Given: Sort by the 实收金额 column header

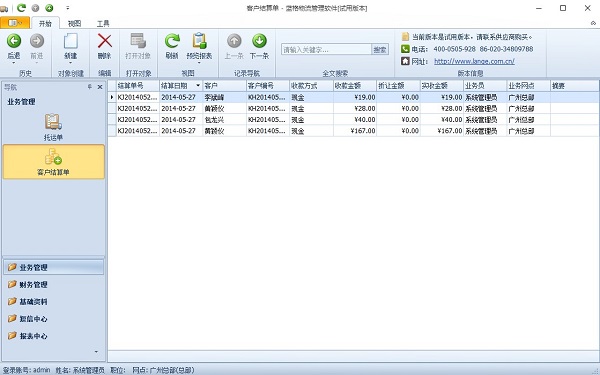Looking at the screenshot, I should tap(442, 86).
